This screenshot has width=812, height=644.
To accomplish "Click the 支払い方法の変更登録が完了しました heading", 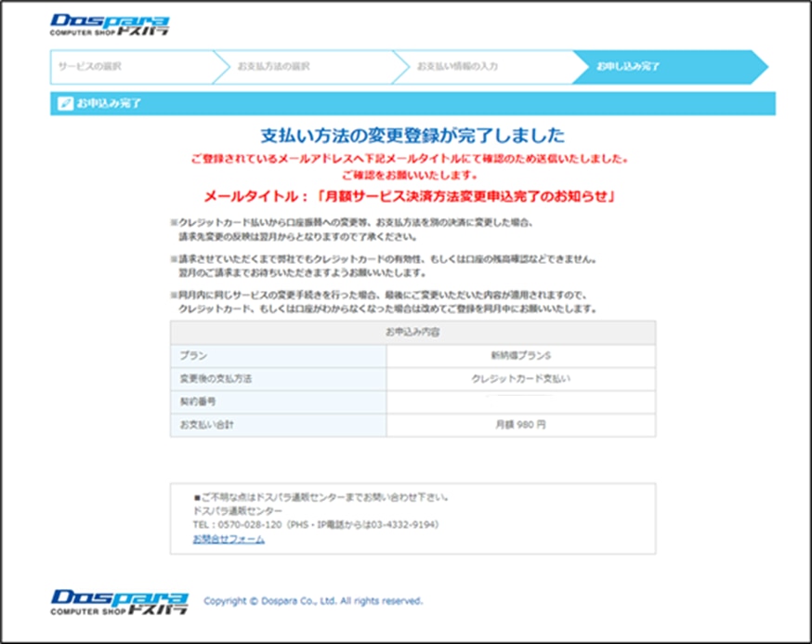I will coord(412,136).
